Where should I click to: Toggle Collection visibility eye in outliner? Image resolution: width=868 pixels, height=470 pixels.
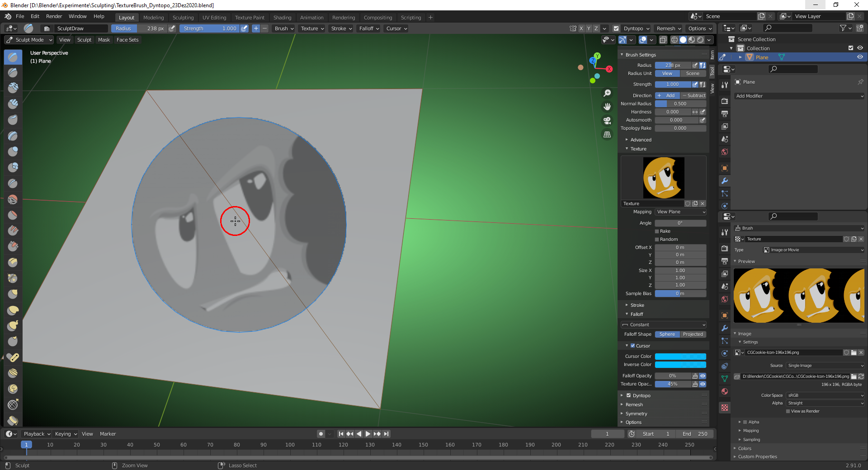pos(860,48)
